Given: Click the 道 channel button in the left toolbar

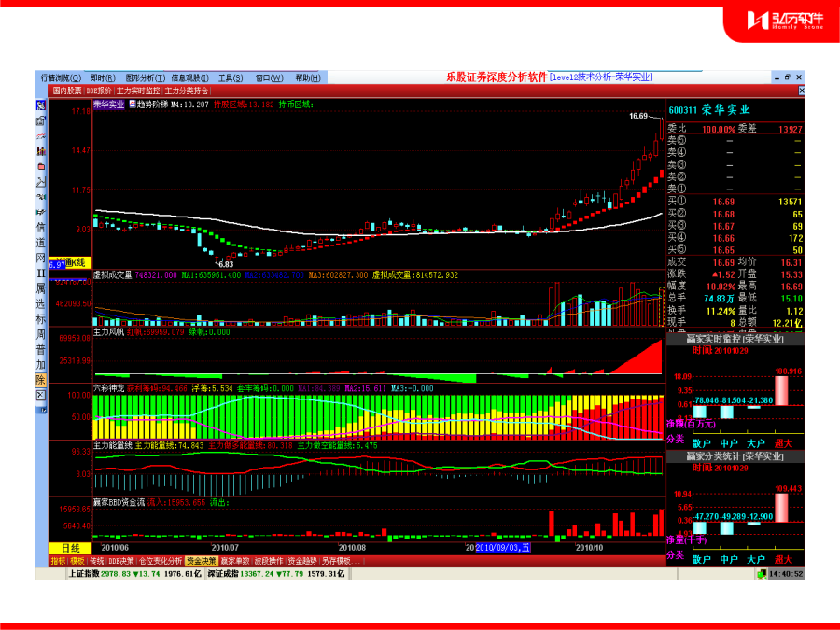Looking at the screenshot, I should point(41,243).
